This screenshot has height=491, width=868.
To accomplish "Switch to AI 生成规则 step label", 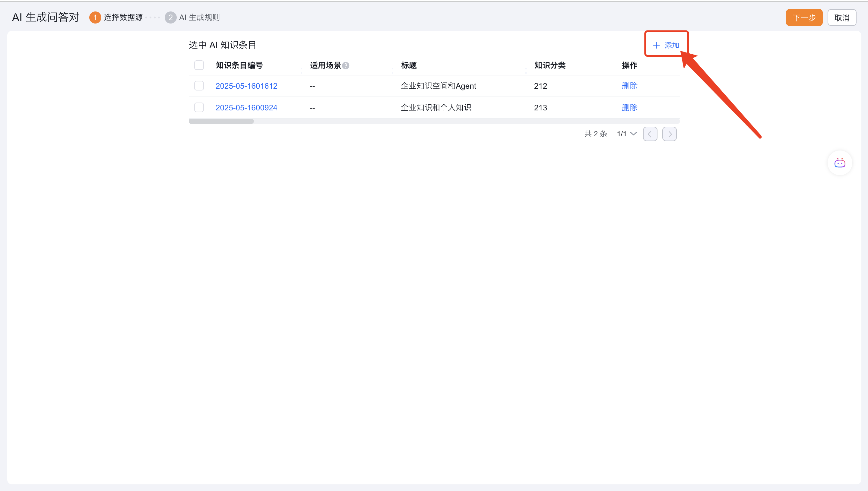I will point(199,17).
